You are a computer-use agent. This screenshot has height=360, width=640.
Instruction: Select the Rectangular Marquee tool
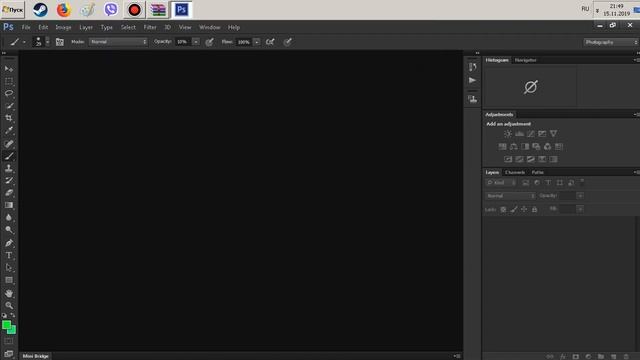(9, 81)
